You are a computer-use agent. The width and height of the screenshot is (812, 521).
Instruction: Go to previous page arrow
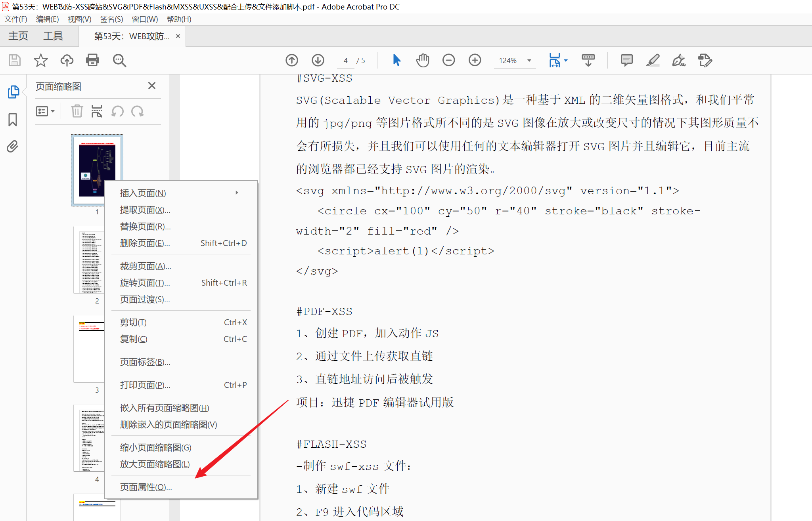coord(292,60)
